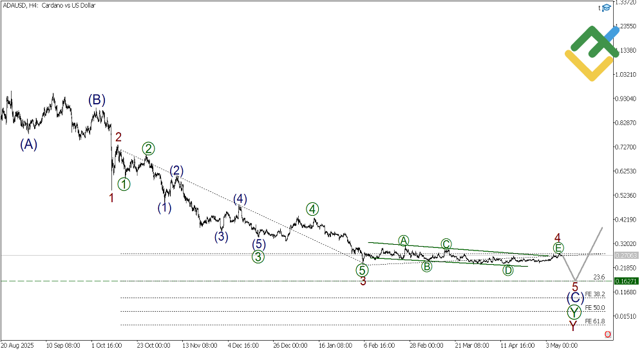Select the blue (2) wave label

pos(176,171)
